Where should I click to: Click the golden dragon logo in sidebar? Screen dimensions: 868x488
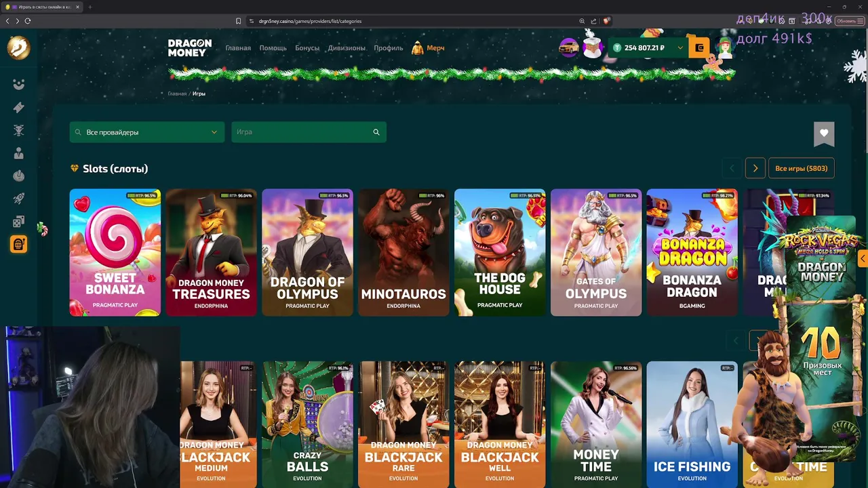tap(18, 47)
